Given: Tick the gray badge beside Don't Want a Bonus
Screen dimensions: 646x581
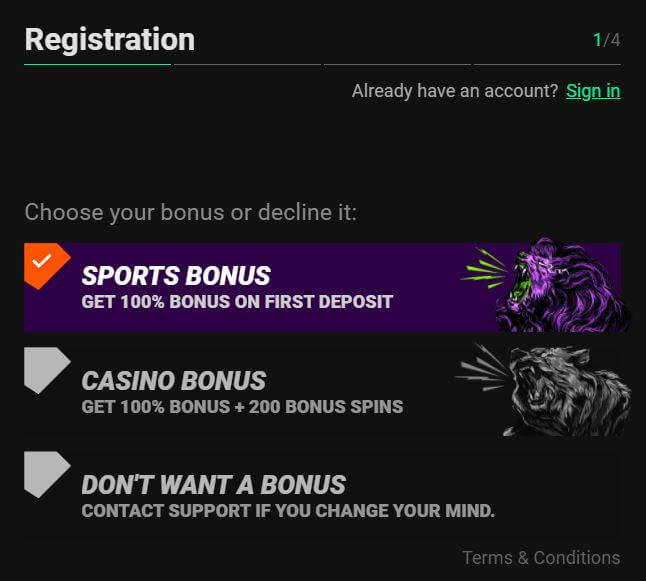Looking at the screenshot, I should point(47,474).
